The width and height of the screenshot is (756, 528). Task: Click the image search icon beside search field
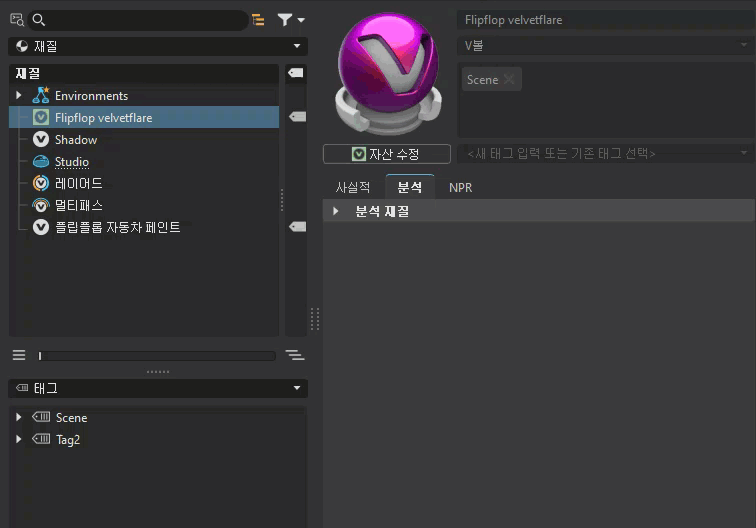(17, 20)
